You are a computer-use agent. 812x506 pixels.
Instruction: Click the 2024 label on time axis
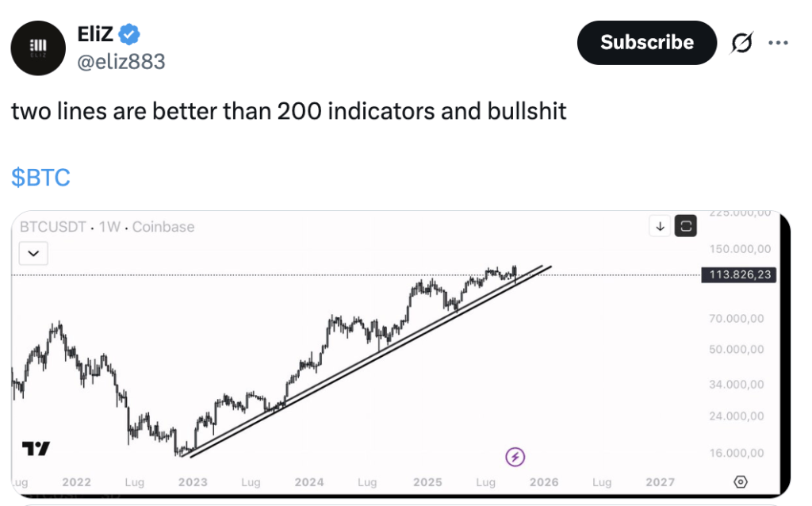coord(308,482)
